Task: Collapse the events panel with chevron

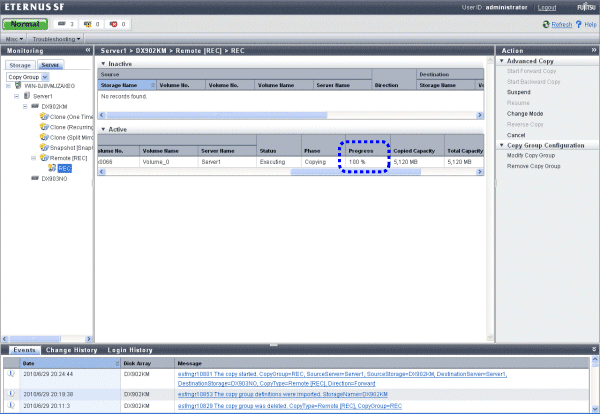Action: [x=594, y=349]
